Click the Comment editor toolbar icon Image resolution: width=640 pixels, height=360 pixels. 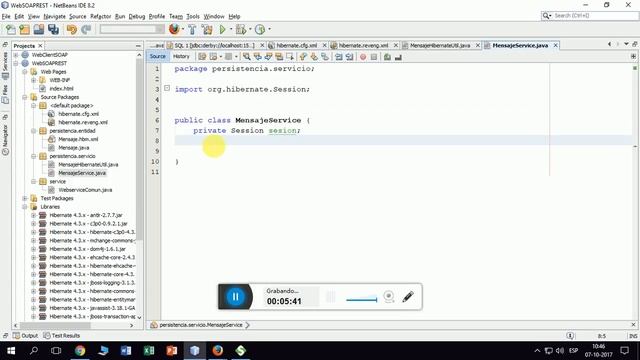coord(387,57)
